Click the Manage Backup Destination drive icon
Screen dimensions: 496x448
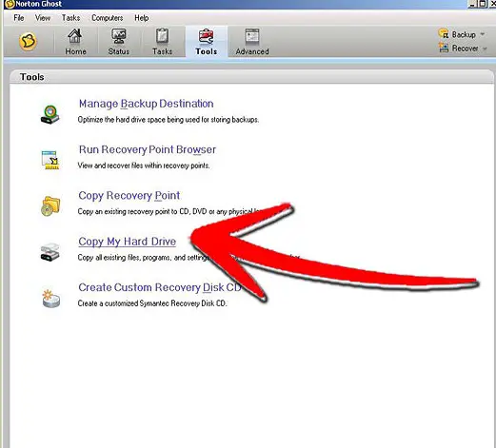pyautogui.click(x=50, y=114)
